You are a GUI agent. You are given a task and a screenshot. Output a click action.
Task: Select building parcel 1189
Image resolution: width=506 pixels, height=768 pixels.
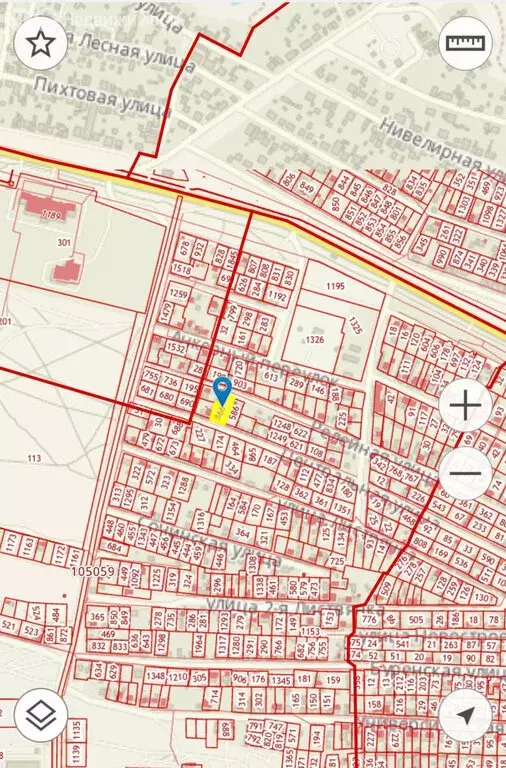[x=51, y=215]
